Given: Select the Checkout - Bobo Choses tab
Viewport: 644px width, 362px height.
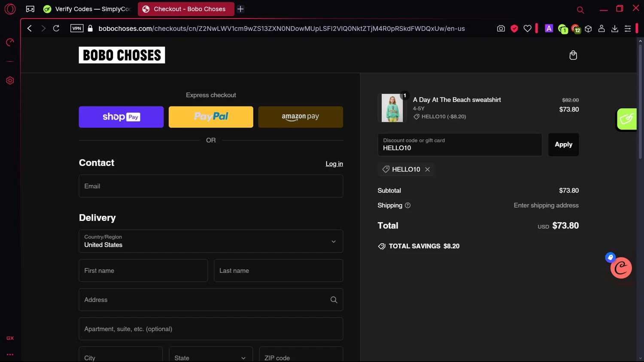Looking at the screenshot, I should [x=186, y=9].
